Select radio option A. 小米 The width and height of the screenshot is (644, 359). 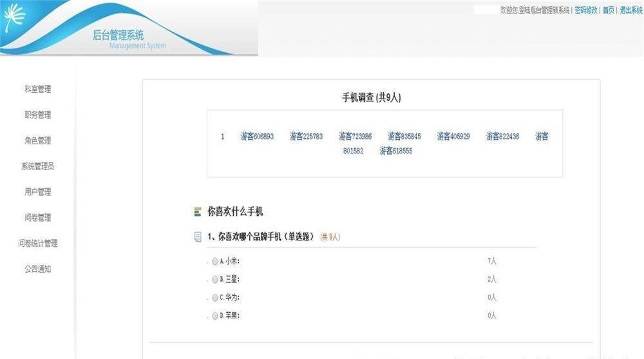(x=215, y=261)
